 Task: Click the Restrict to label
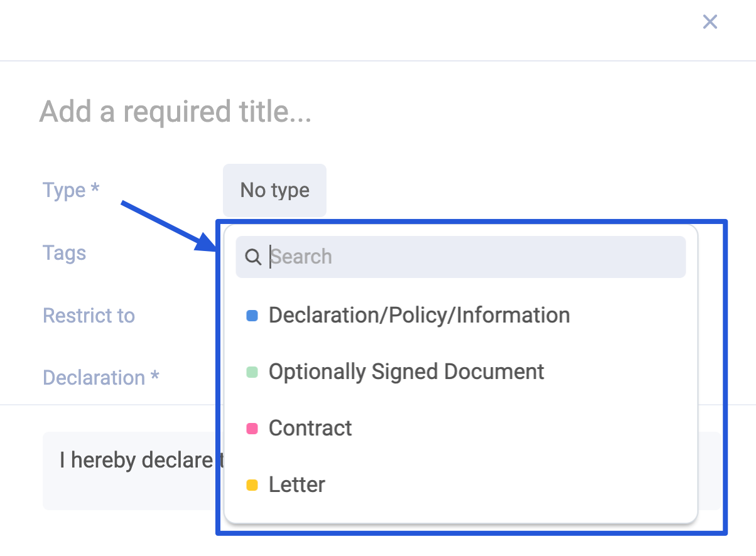[89, 315]
